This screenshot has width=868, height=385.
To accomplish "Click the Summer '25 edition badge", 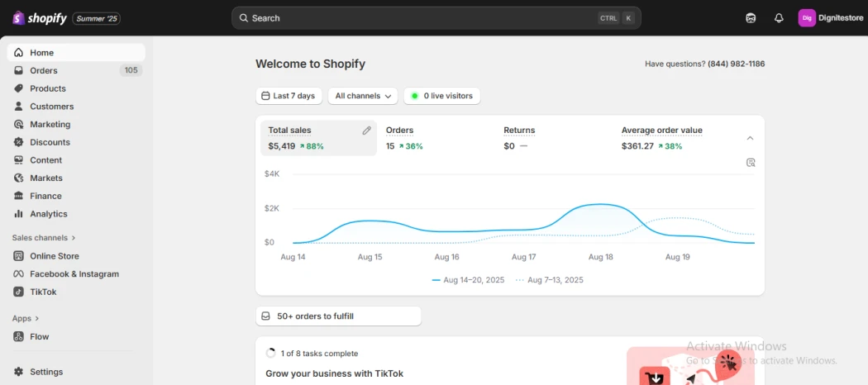I will click(x=97, y=19).
